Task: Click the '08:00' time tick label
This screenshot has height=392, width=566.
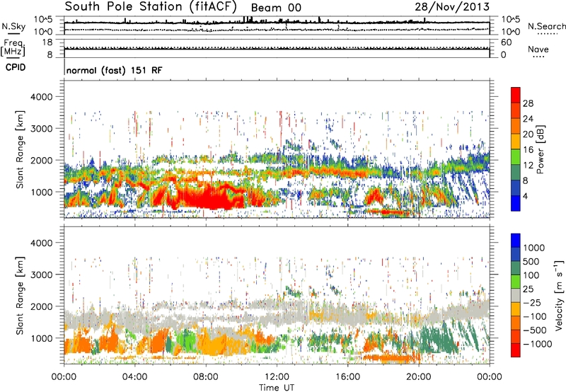Action: coord(206,377)
